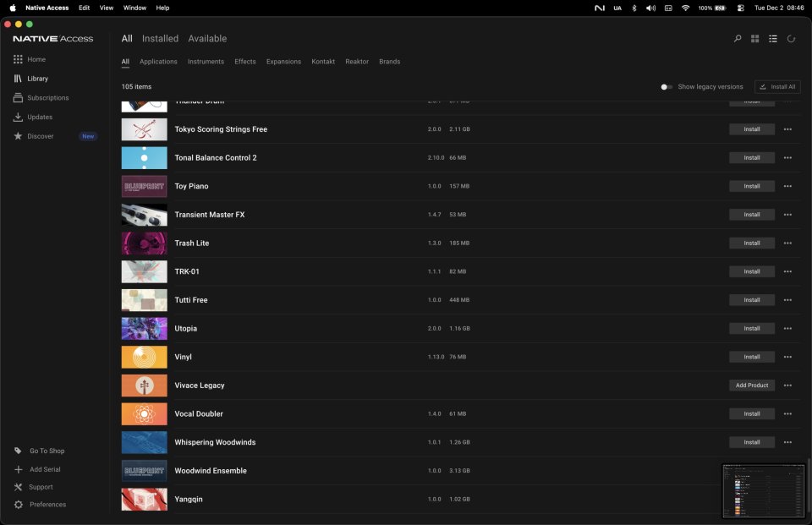Screen dimensions: 812x525
Task: Click the Install All button
Action: coord(777,86)
